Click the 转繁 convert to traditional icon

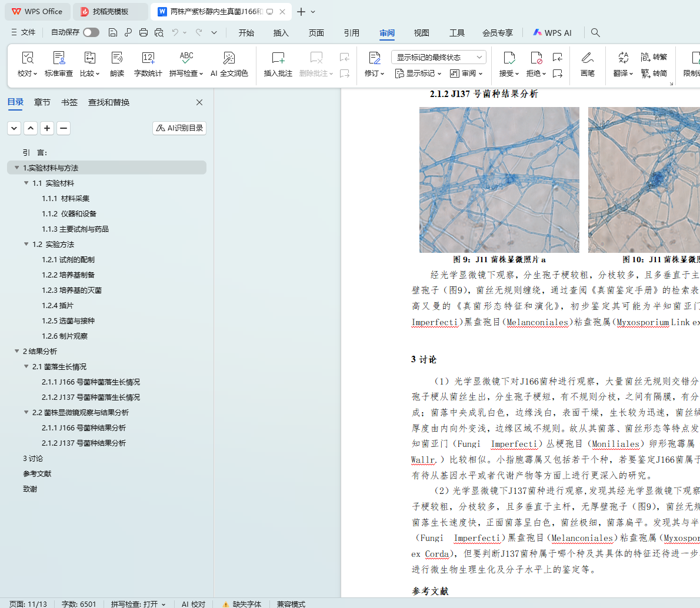point(654,57)
